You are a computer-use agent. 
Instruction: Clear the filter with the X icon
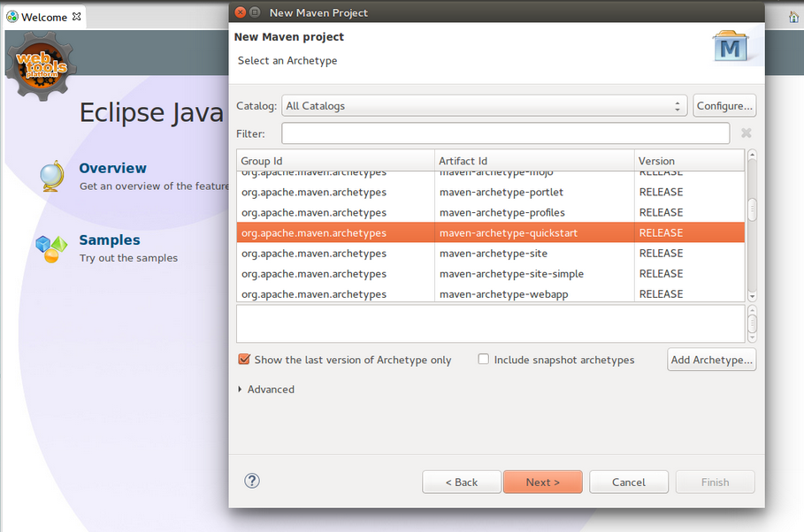[x=746, y=133]
